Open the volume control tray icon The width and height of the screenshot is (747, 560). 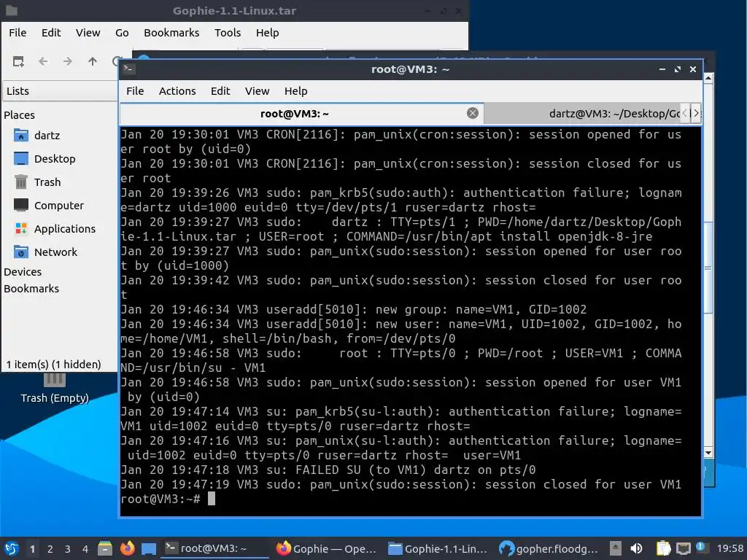click(x=636, y=548)
